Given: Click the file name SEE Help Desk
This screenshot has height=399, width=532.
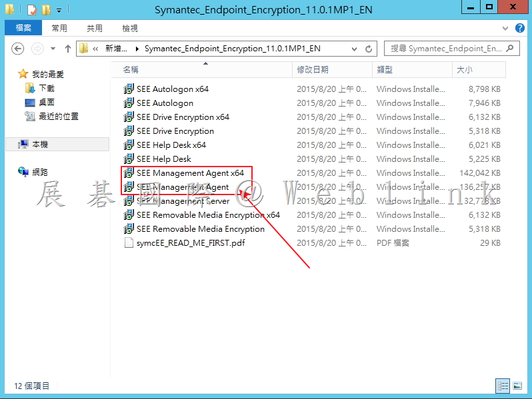Looking at the screenshot, I should [164, 159].
